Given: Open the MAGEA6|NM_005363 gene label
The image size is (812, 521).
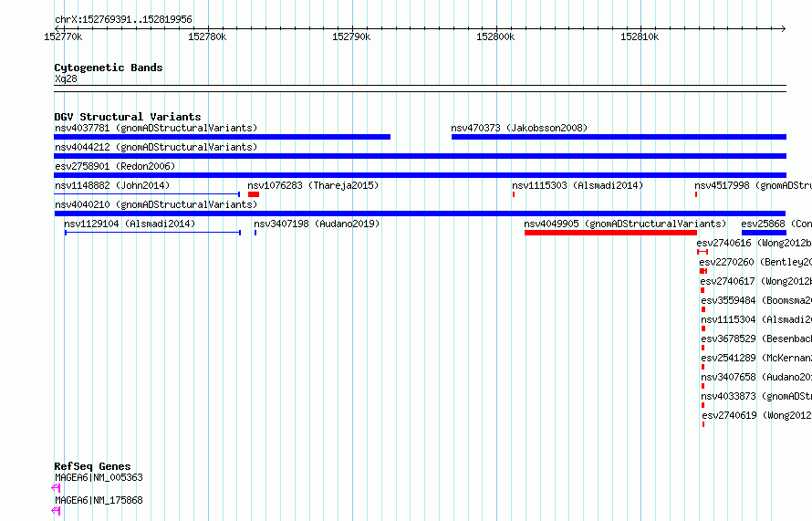Looking at the screenshot, I should 99,477.
